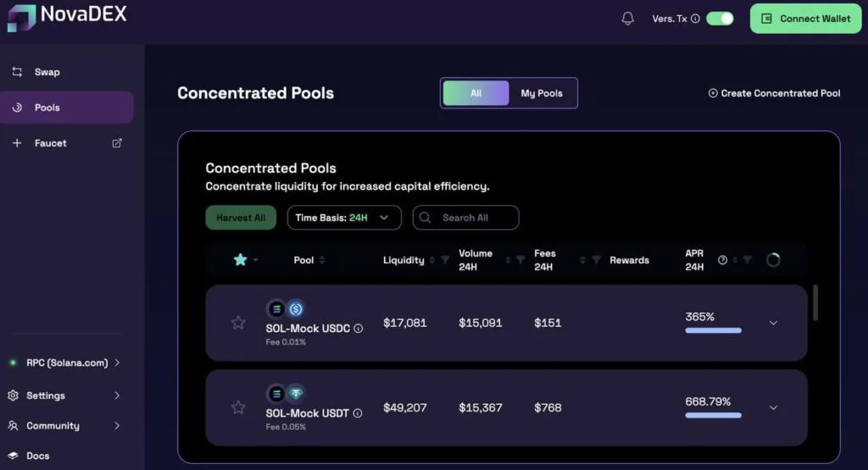Favorite the SOL-Mock USDC pool star
This screenshot has width=868, height=470.
(238, 323)
